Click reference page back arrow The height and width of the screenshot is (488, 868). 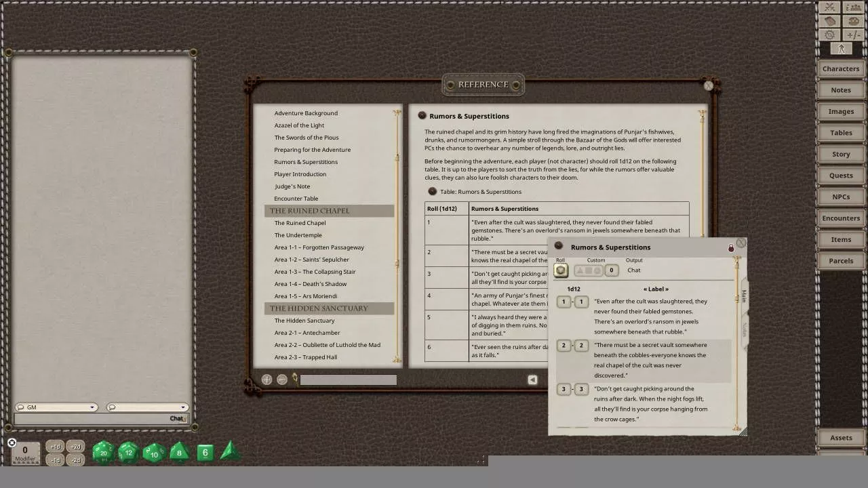(x=532, y=380)
